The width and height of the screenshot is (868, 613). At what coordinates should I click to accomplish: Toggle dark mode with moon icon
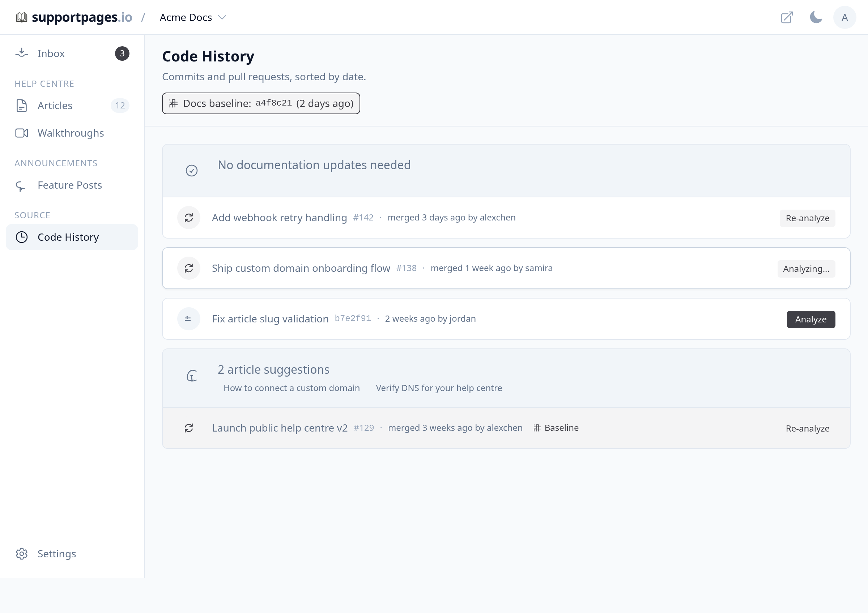pos(816,17)
